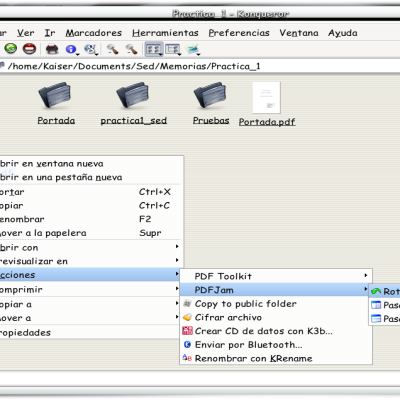This screenshot has width=400, height=400.
Task: Select Renombrar in context menu
Action: 91,219
